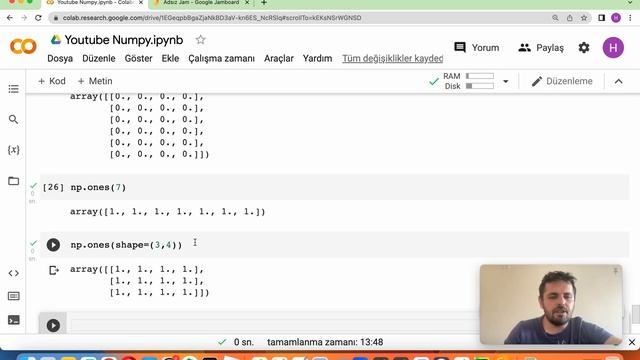Star the Youtube Numpy.ipynb notebook
This screenshot has height=360, width=640.
coord(200,40)
